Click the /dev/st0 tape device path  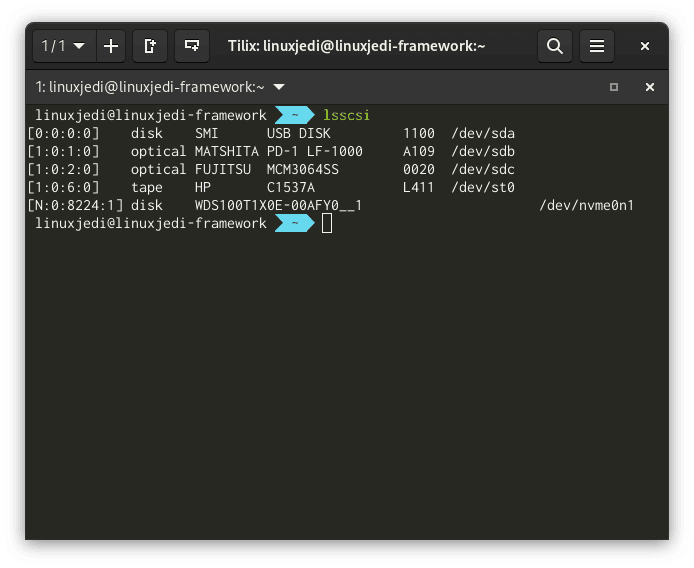point(483,187)
